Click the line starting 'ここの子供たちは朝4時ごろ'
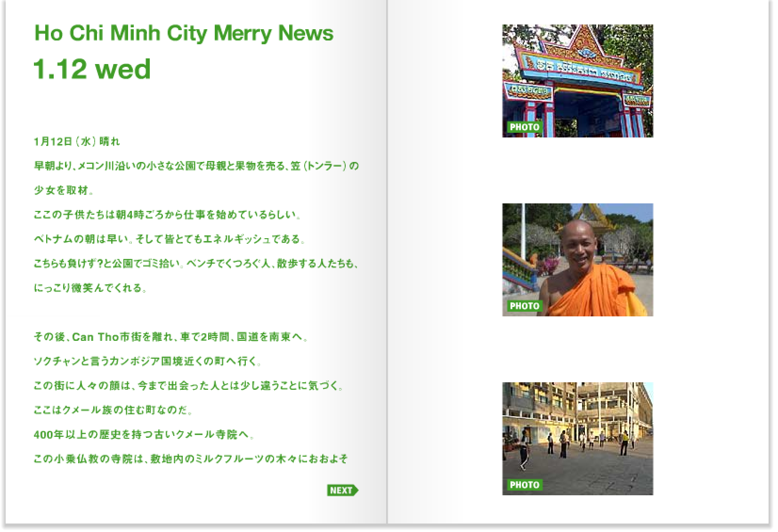778x532 pixels. coord(168,215)
